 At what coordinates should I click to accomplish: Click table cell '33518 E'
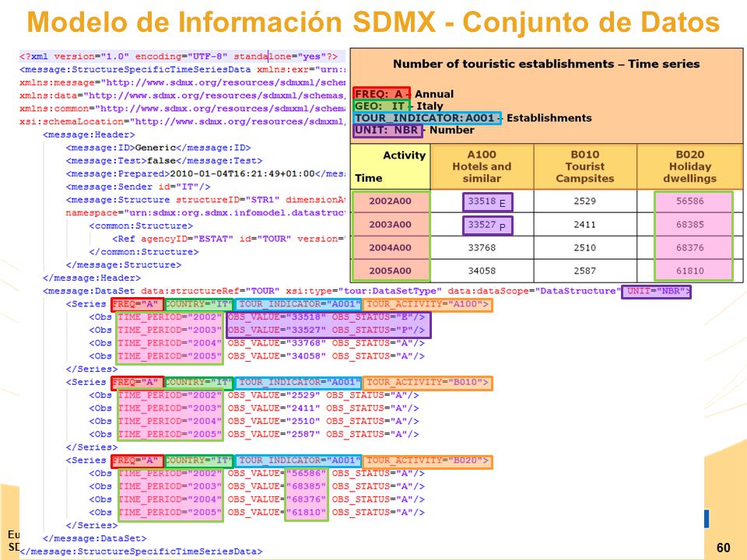pyautogui.click(x=487, y=202)
